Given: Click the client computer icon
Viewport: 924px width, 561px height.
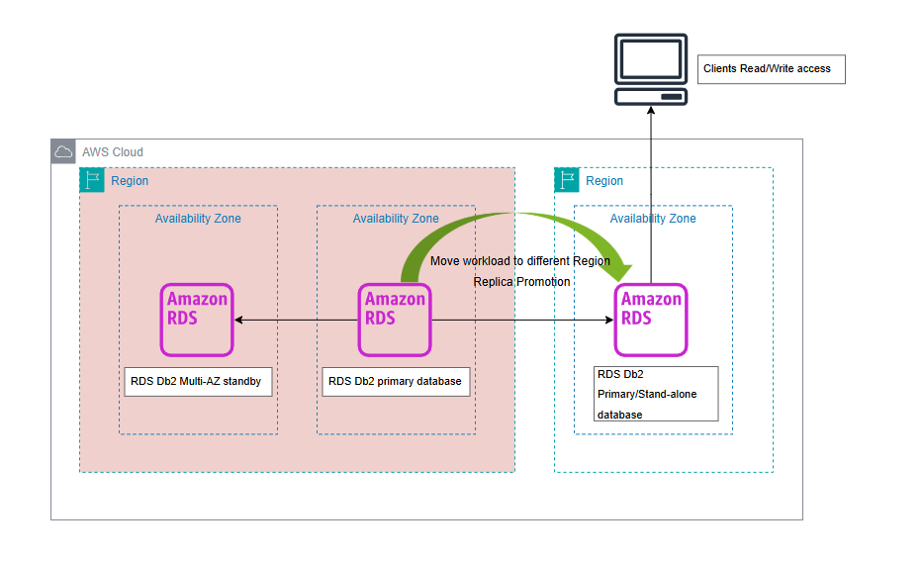Looking at the screenshot, I should tap(651, 69).
